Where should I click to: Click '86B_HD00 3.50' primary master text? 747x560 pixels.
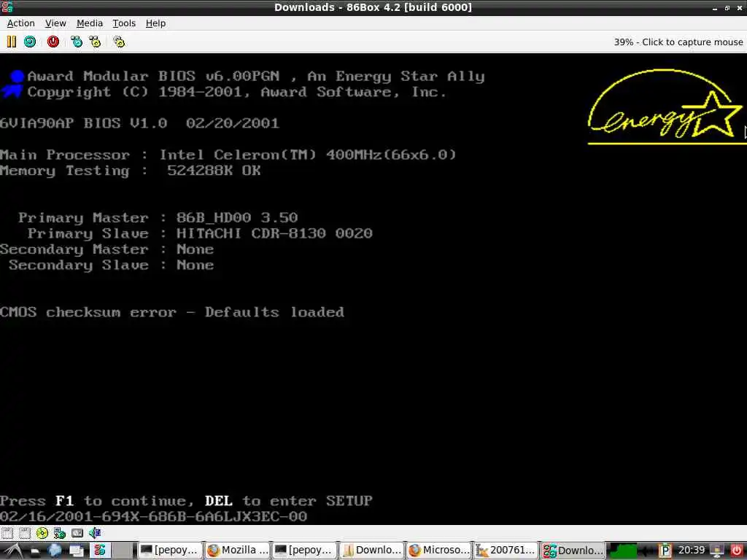[x=237, y=217]
